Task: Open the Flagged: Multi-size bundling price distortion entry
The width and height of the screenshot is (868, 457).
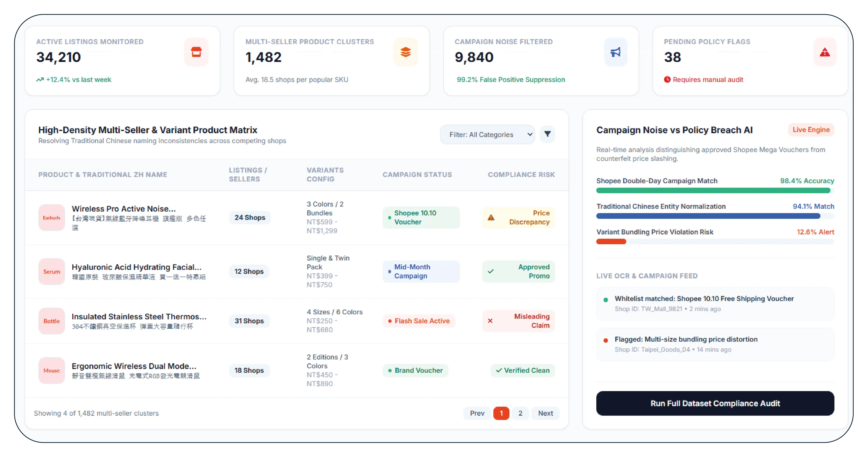Action: click(715, 344)
